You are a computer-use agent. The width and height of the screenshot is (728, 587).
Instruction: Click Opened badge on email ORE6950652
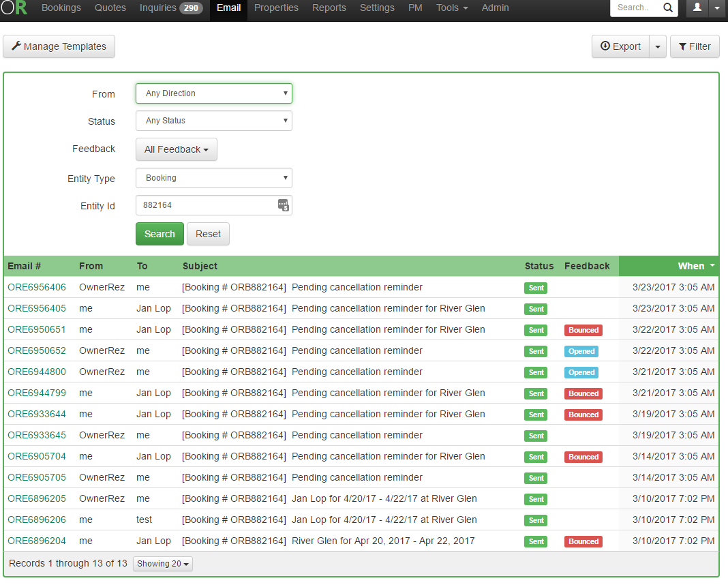[x=581, y=351]
